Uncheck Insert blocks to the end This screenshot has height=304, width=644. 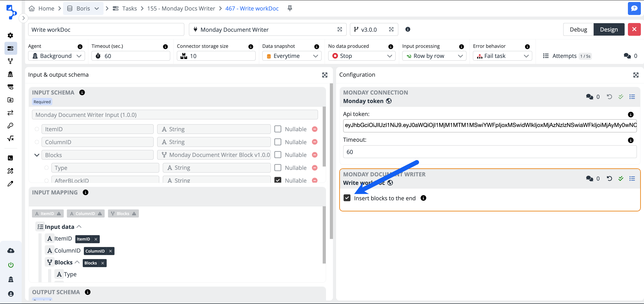pyautogui.click(x=347, y=198)
